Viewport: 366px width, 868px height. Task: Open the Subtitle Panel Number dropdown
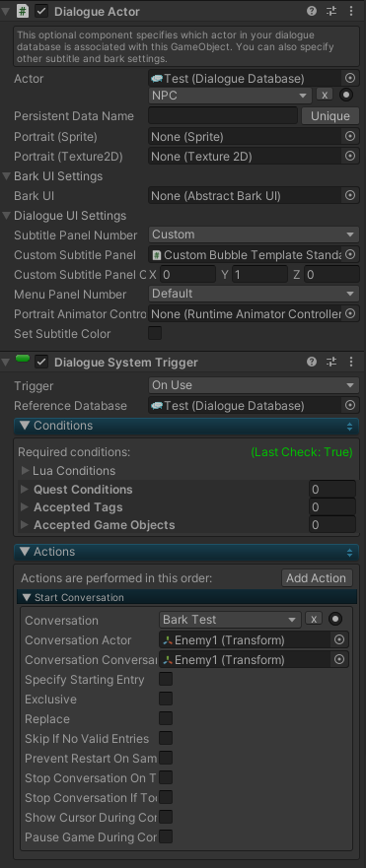pyautogui.click(x=254, y=234)
